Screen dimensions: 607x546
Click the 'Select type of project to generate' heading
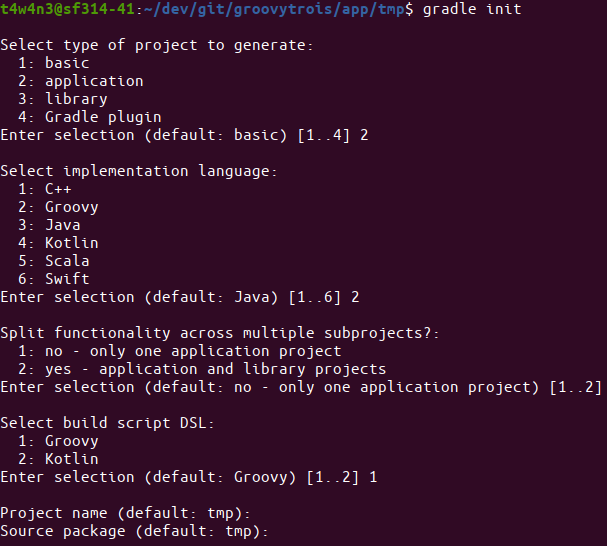click(157, 45)
